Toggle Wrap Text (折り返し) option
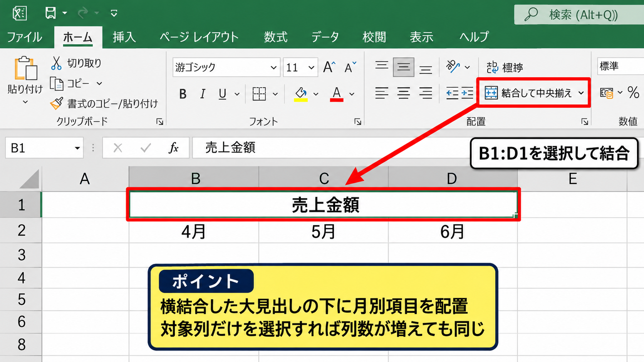 505,68
